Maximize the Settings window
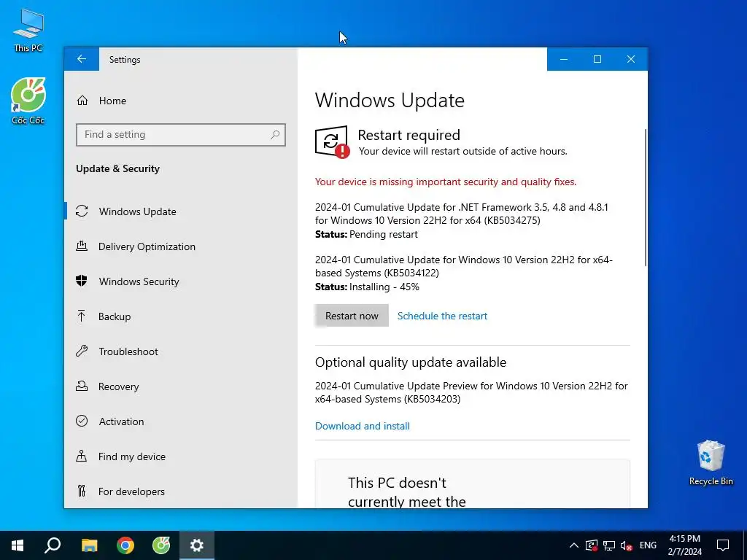The width and height of the screenshot is (747, 560). pyautogui.click(x=597, y=59)
